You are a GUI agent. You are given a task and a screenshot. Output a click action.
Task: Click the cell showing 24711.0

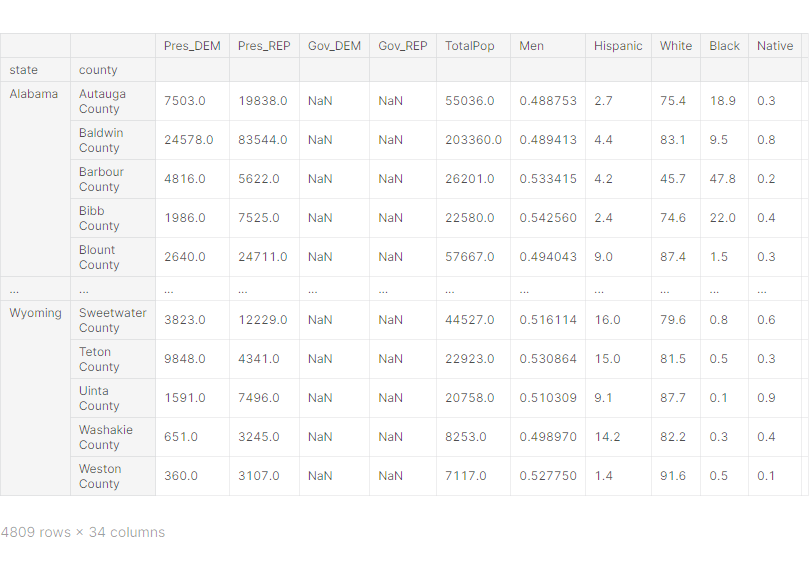click(262, 257)
